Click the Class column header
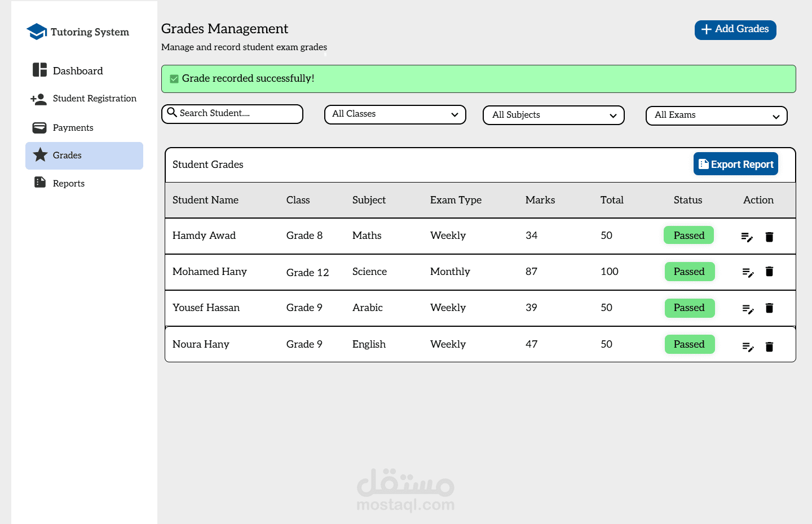 [298, 200]
